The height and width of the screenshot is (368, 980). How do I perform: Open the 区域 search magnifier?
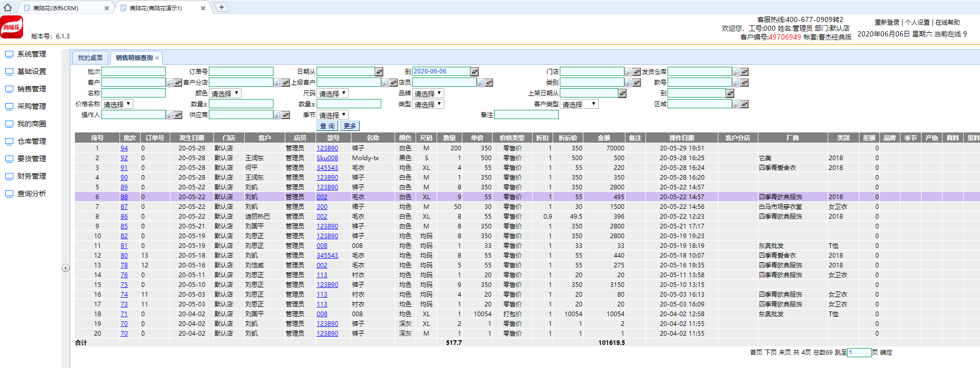click(x=736, y=104)
